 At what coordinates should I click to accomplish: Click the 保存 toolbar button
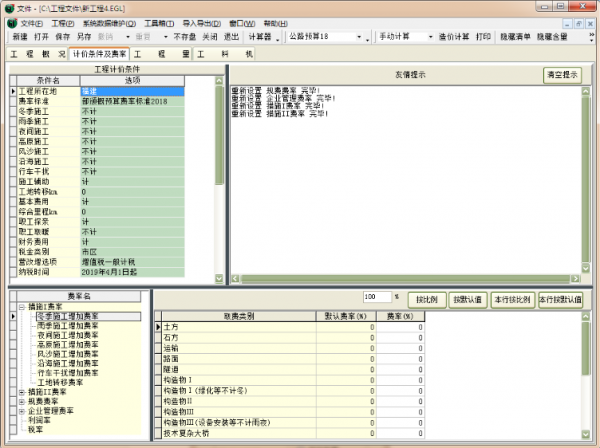[63, 37]
